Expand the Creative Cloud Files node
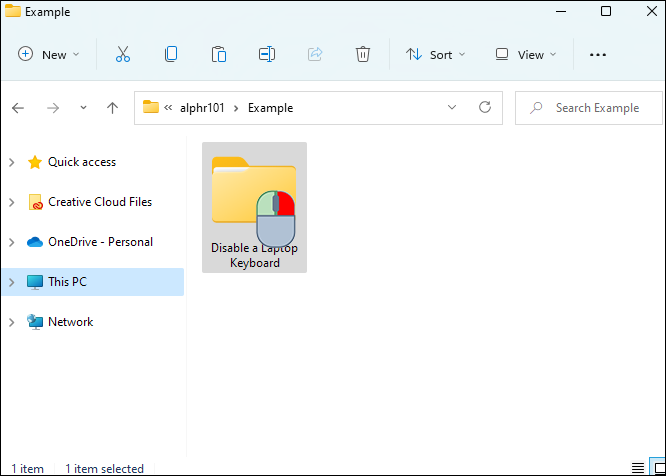The width and height of the screenshot is (666, 476). click(x=12, y=203)
